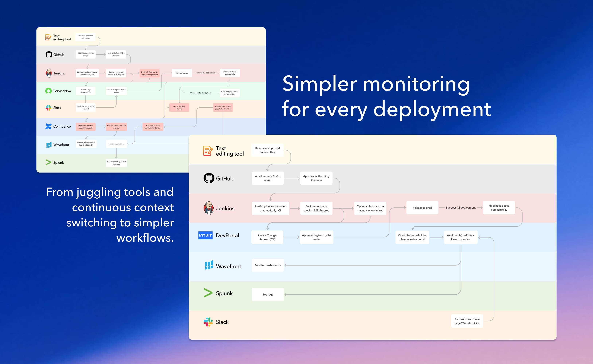The width and height of the screenshot is (593, 364).
Task: Click 'Deployed change is recorded manually' red box
Action: (86, 127)
